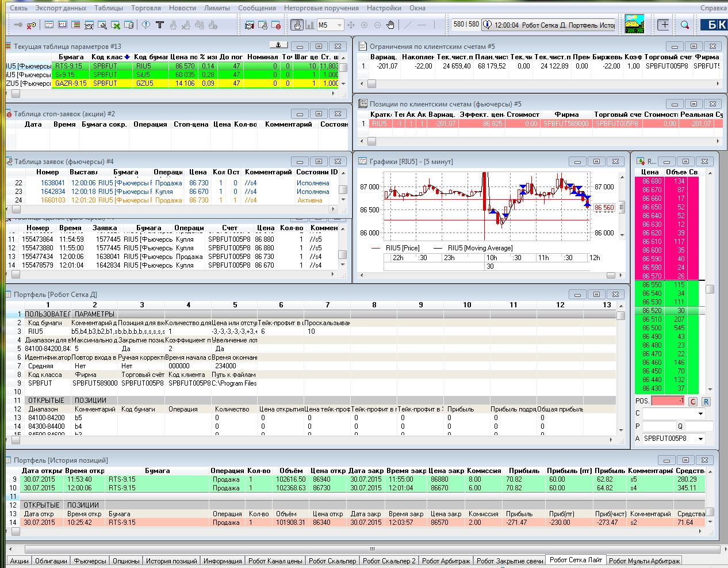
Task: Open the Справка menu
Action: point(713,8)
